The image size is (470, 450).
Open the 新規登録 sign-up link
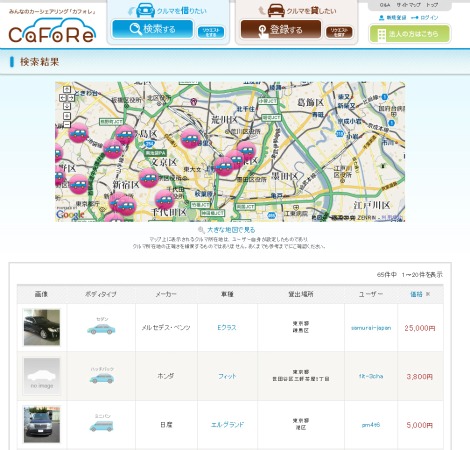[x=393, y=18]
